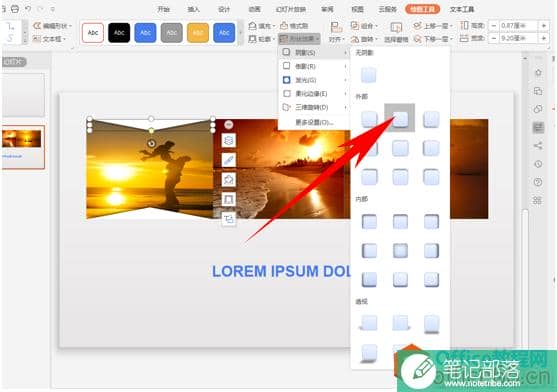Choose the first inner shadow preset under 内部
The width and height of the screenshot is (557, 392).
369,222
